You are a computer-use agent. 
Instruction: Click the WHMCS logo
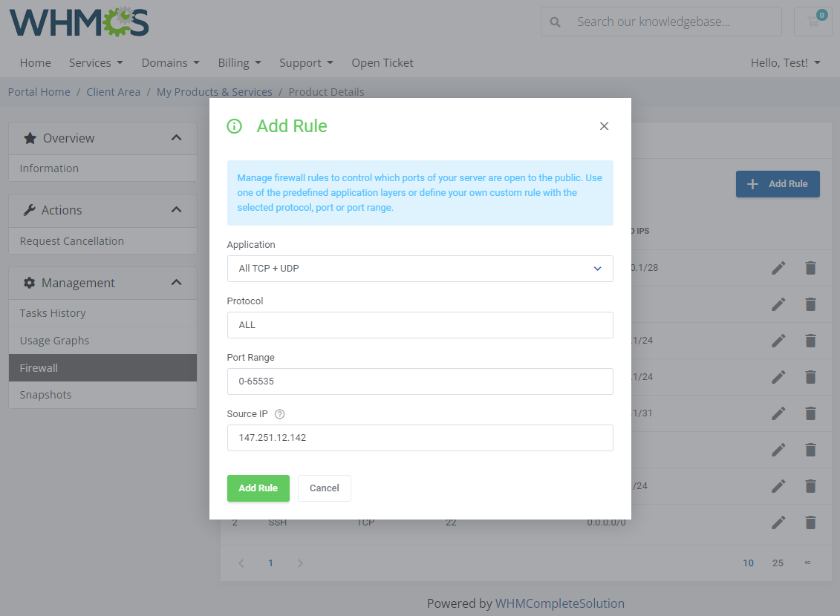pos(79,22)
